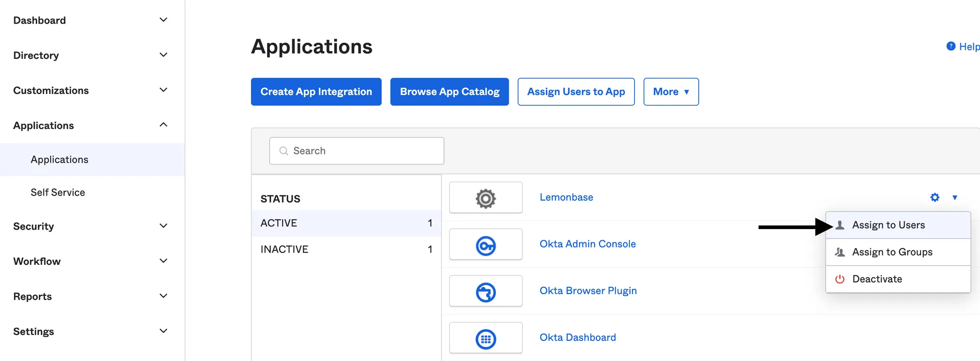Choose Deactivate from the dropdown menu
The height and width of the screenshot is (361, 980).
point(898,279)
